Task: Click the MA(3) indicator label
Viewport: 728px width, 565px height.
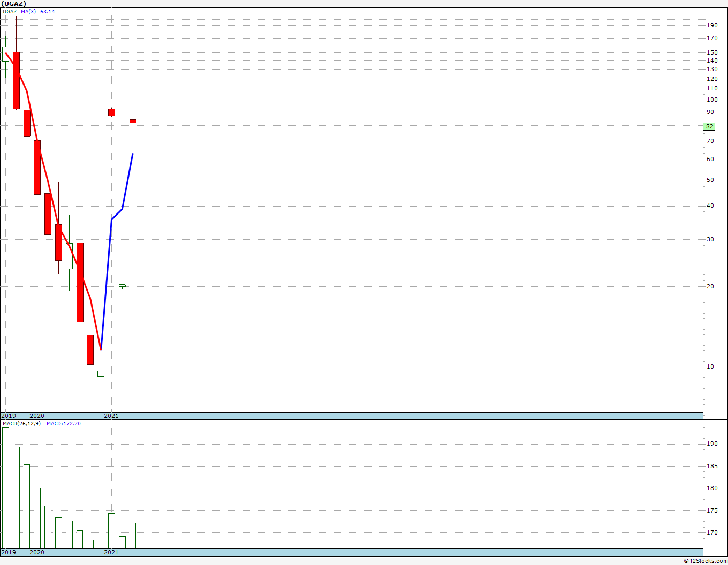Action: pos(29,12)
